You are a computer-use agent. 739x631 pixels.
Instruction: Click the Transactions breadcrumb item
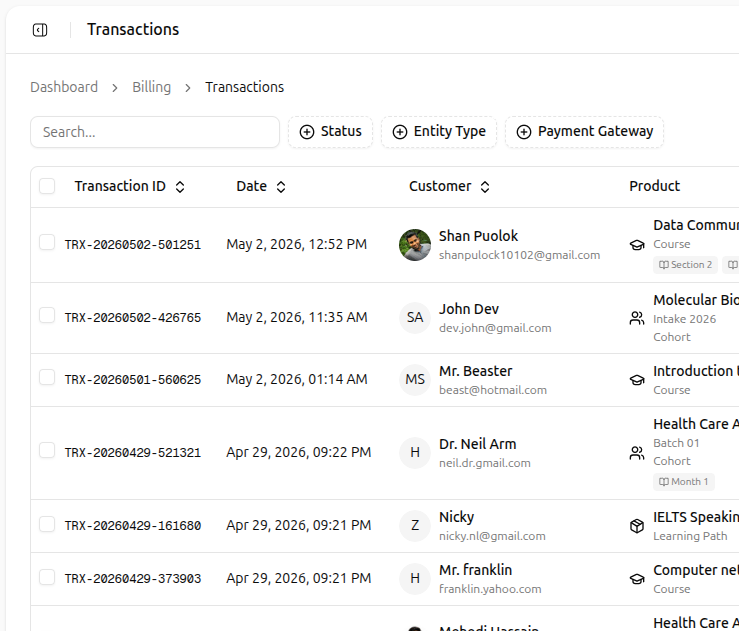245,87
